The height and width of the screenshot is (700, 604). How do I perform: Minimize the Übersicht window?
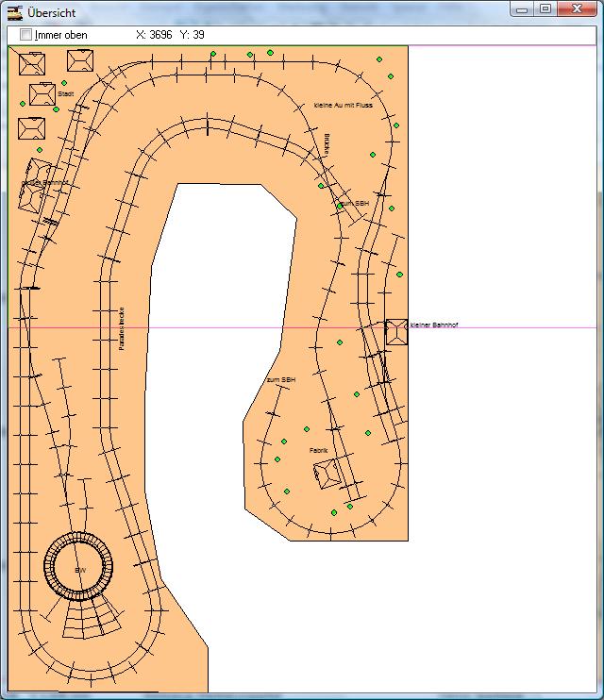tap(522, 9)
